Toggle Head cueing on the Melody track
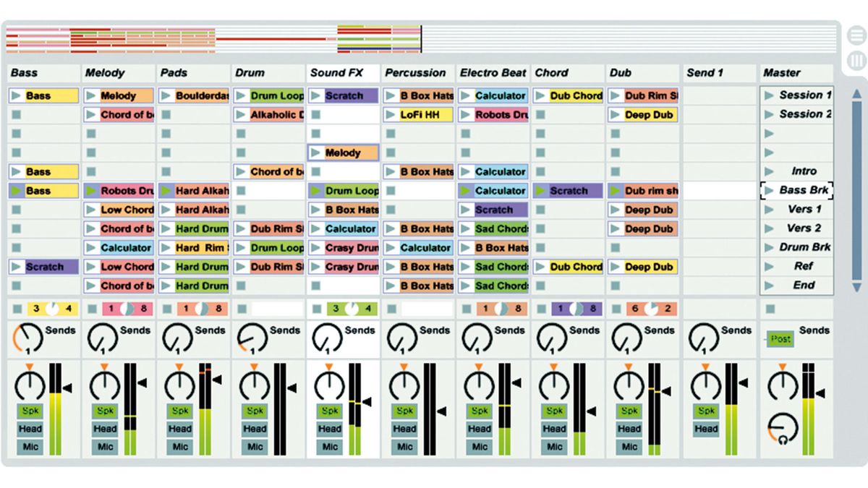Image resolution: width=868 pixels, height=488 pixels. click(104, 428)
